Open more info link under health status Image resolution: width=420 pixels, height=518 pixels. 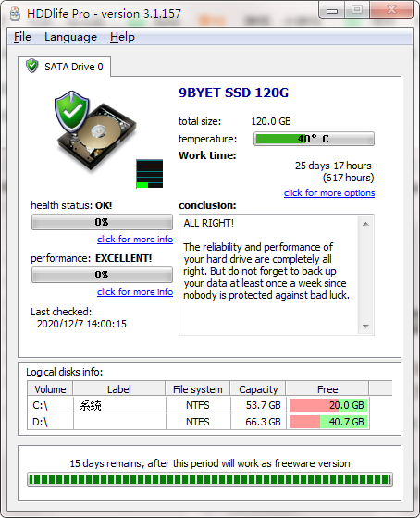(x=135, y=239)
